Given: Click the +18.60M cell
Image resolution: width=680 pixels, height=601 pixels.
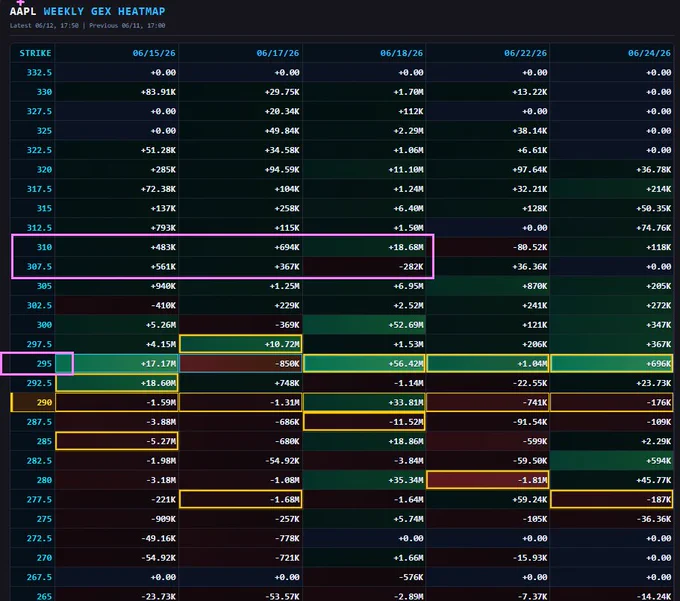Looking at the screenshot, I should pos(117,383).
